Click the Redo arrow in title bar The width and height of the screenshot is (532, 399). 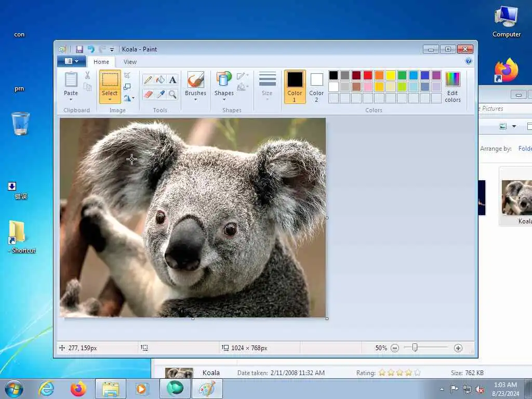click(x=102, y=49)
